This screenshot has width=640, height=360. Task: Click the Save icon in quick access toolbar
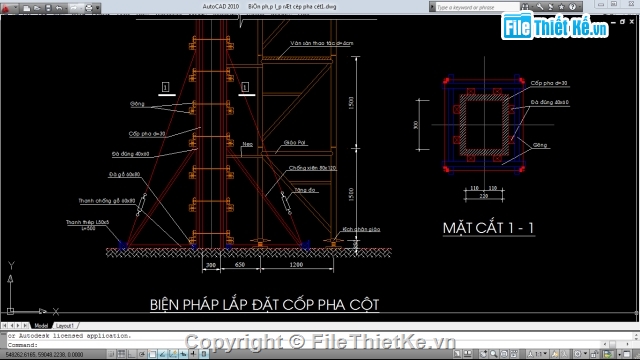pyautogui.click(x=48, y=8)
